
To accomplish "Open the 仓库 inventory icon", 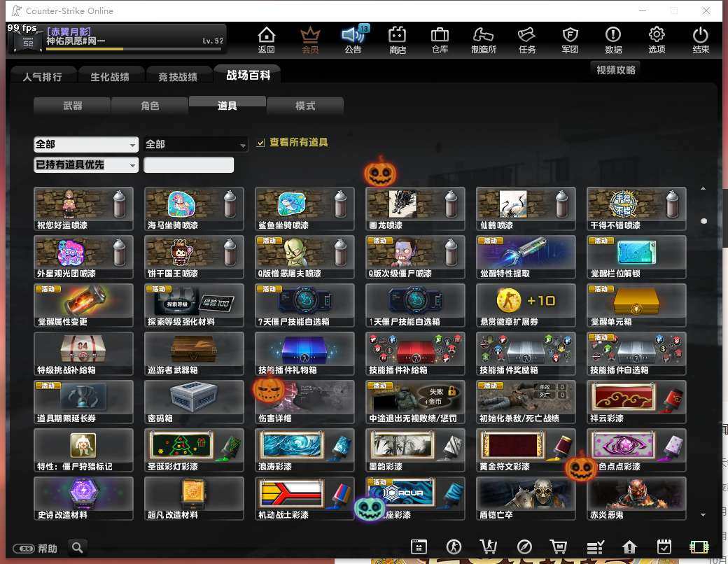I will point(440,40).
